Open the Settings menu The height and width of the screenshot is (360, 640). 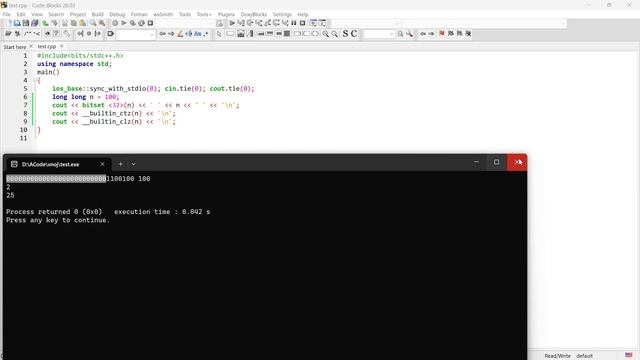[x=282, y=14]
